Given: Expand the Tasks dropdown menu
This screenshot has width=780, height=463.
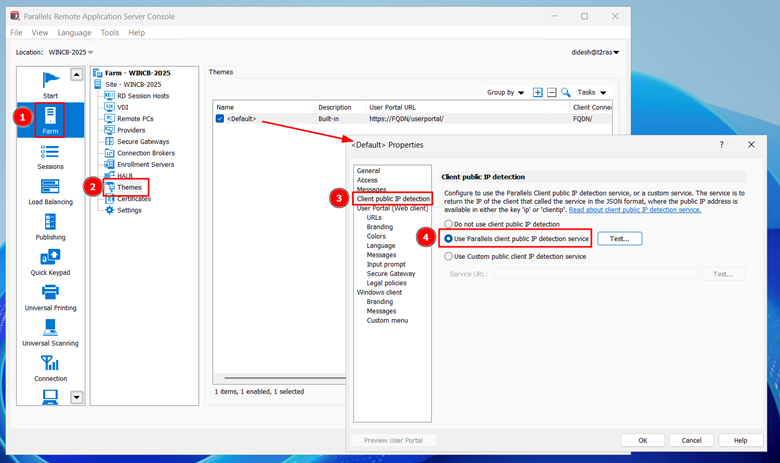Looking at the screenshot, I should coord(591,92).
